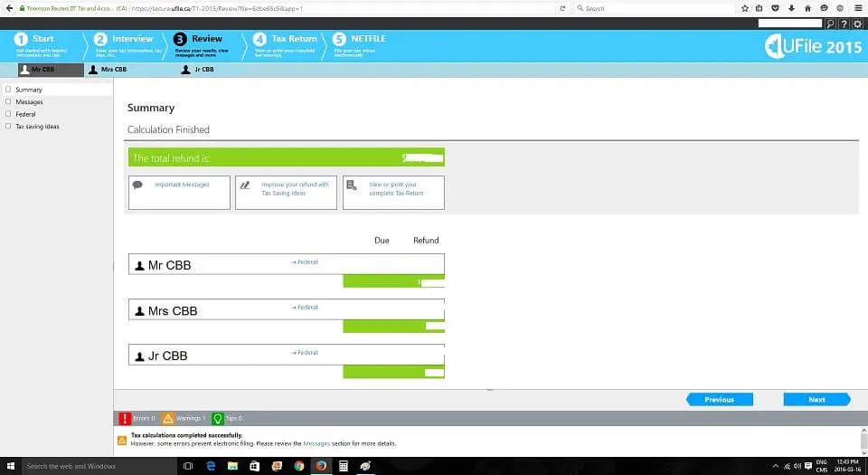The width and height of the screenshot is (868, 475).
Task: Click the Mr CBB name in results
Action: tap(169, 265)
